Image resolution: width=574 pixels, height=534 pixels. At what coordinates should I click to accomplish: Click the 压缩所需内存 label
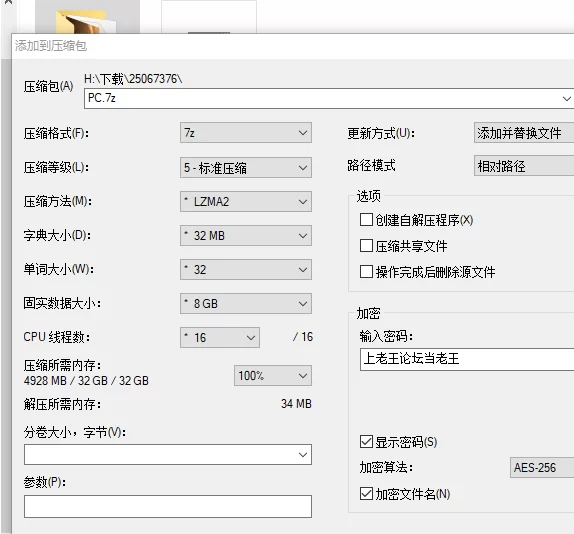(x=62, y=365)
